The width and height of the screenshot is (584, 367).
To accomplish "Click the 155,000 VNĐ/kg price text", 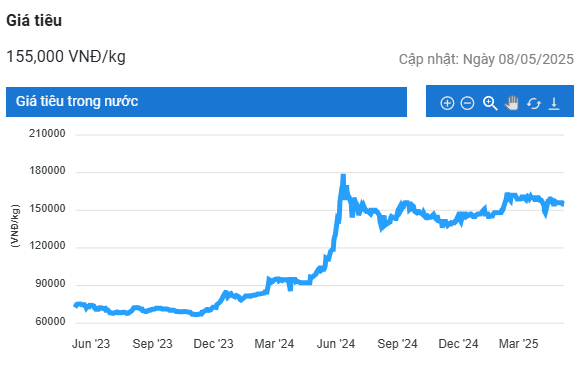I will coord(66,57).
